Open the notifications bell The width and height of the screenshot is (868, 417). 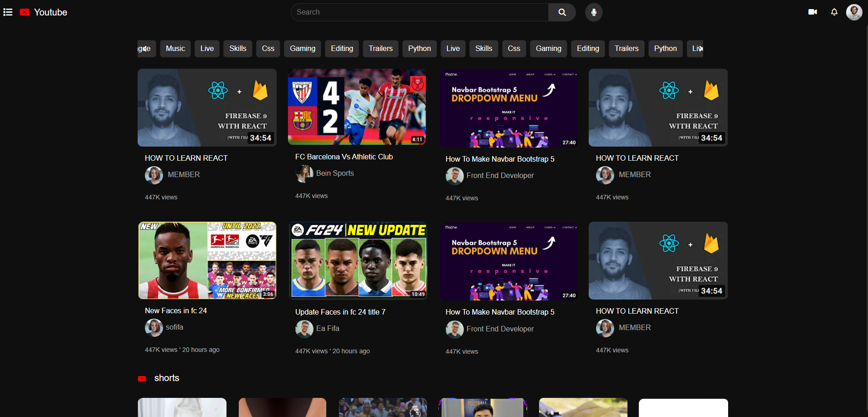pos(834,12)
